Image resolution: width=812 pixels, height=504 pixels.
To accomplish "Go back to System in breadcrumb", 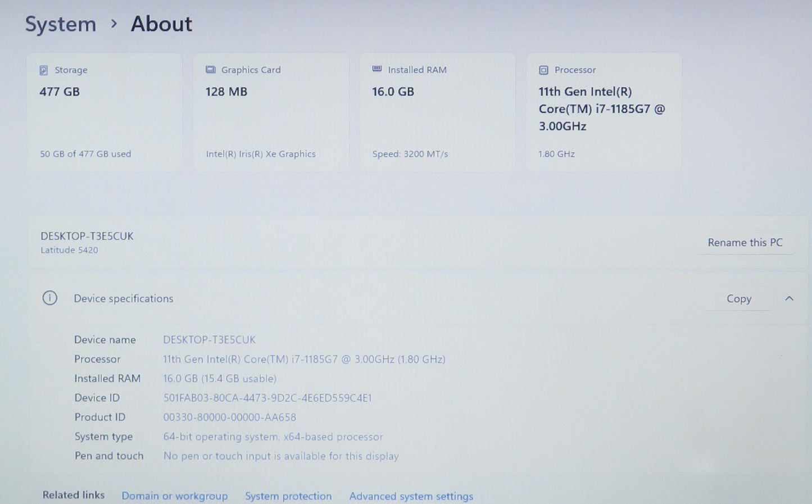I will click(x=61, y=24).
